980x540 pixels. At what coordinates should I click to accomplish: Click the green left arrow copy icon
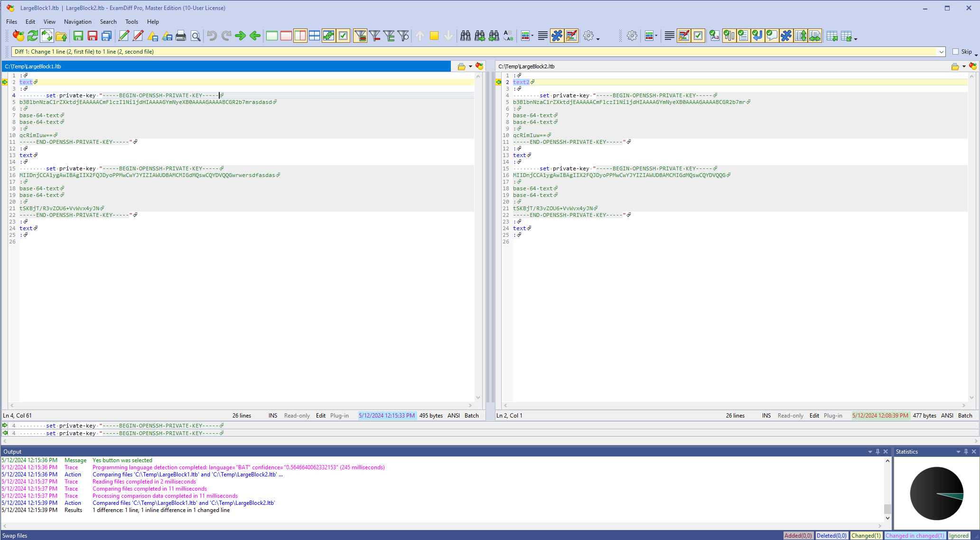(255, 36)
